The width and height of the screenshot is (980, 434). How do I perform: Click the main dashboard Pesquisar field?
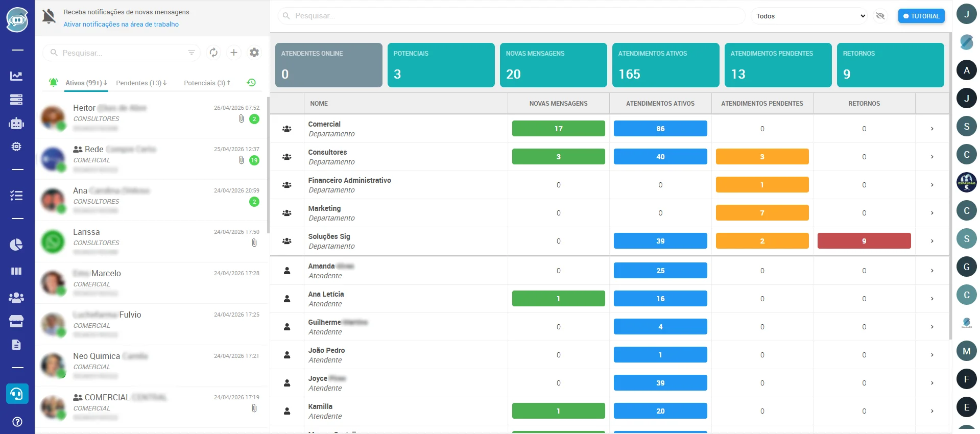tap(512, 16)
